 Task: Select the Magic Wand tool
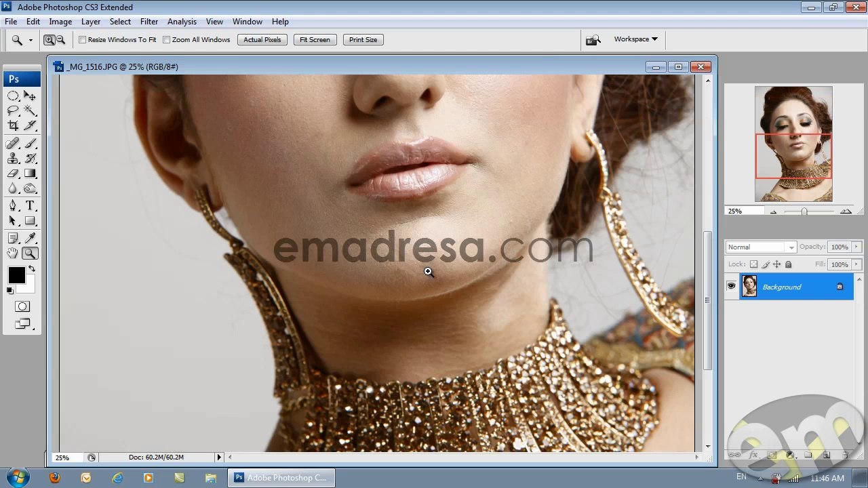pyautogui.click(x=30, y=110)
